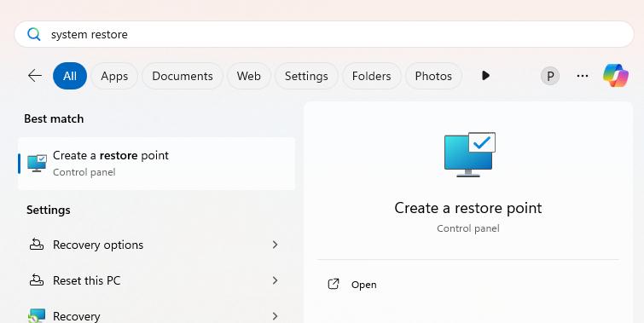644x323 pixels.
Task: Click the Recovery control panel icon
Action: [37, 315]
